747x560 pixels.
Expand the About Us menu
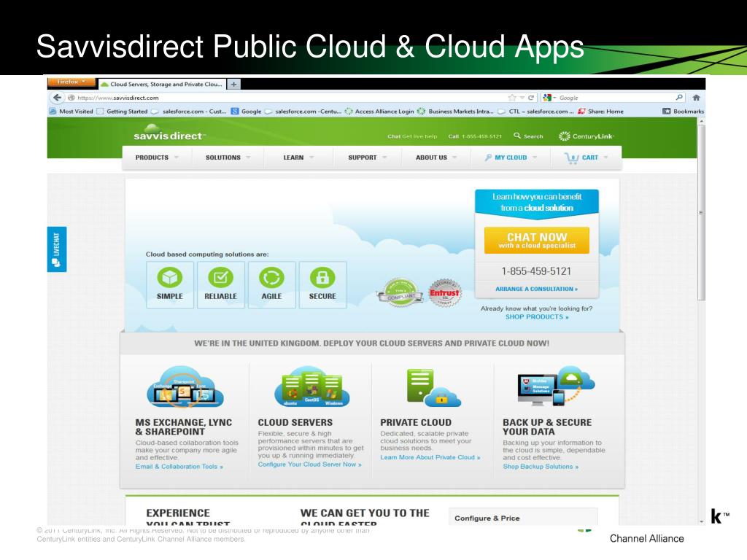436,157
